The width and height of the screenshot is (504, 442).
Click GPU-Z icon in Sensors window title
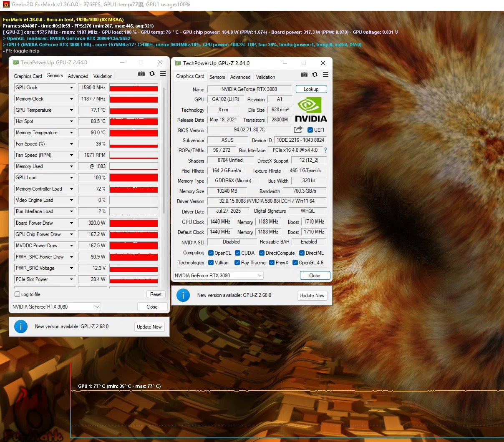point(16,62)
